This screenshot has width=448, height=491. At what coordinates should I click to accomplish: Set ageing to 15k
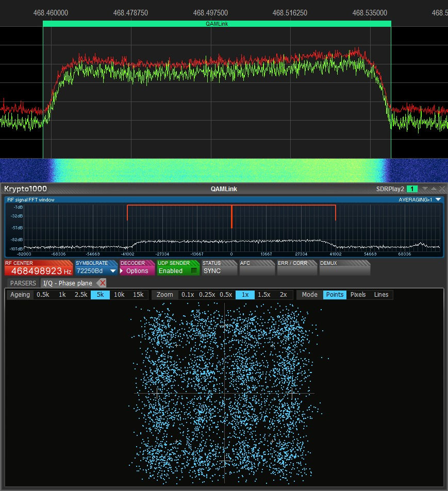coord(138,295)
